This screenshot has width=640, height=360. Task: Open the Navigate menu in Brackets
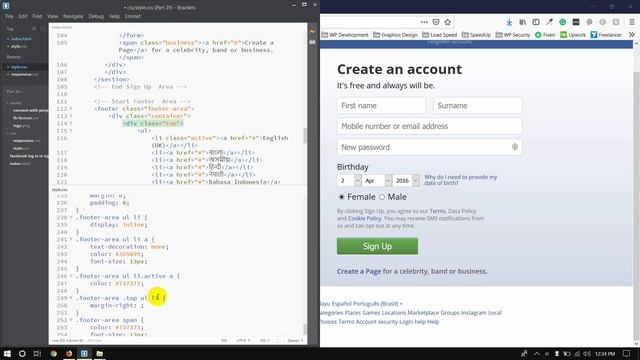(x=73, y=16)
